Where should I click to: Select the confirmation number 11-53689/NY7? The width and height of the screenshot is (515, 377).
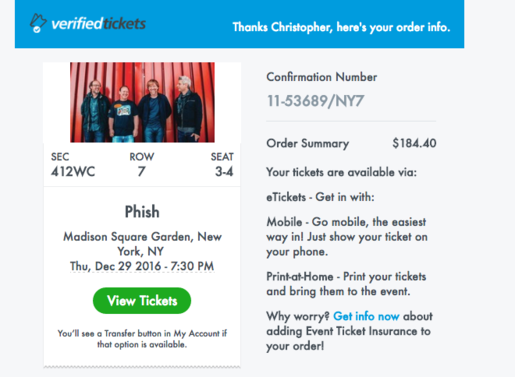pos(315,101)
